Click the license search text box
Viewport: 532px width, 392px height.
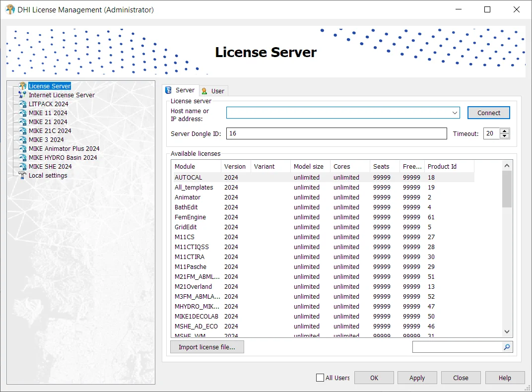[458, 347]
